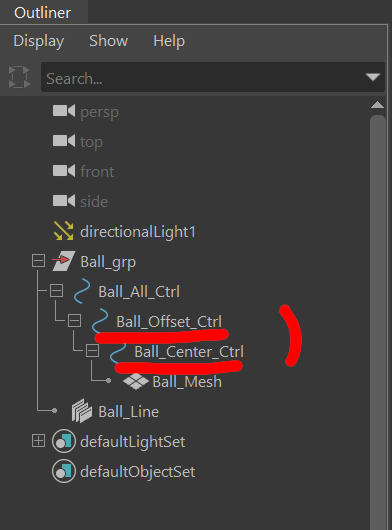Toggle the search filter icon beside Search field
Screen dimensions: 392x530
click(19, 77)
